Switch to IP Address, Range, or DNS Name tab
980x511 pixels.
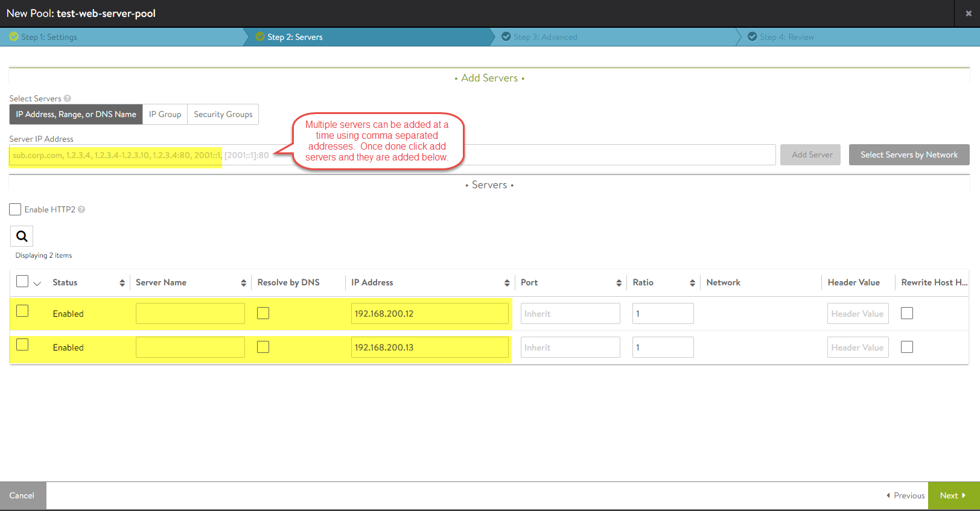76,114
